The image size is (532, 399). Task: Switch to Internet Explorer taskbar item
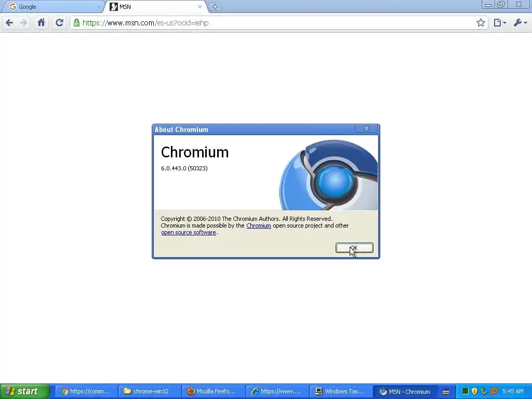277,391
